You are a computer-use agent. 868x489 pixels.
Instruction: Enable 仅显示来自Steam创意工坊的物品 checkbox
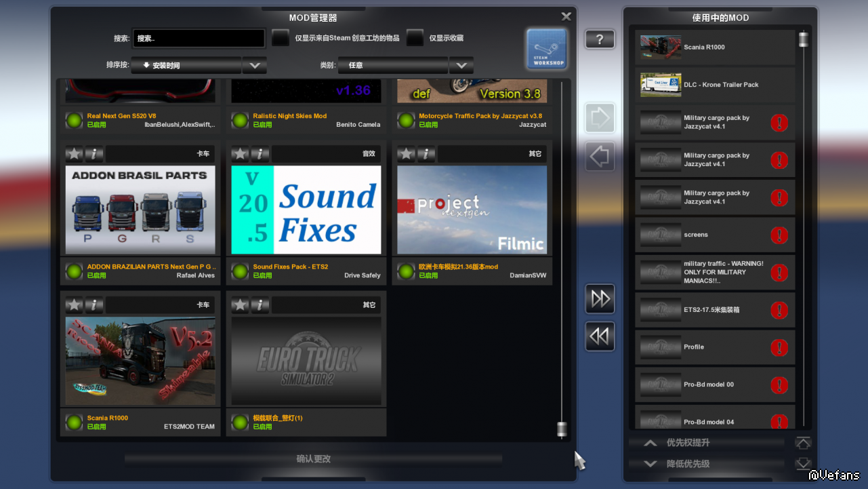pos(281,38)
